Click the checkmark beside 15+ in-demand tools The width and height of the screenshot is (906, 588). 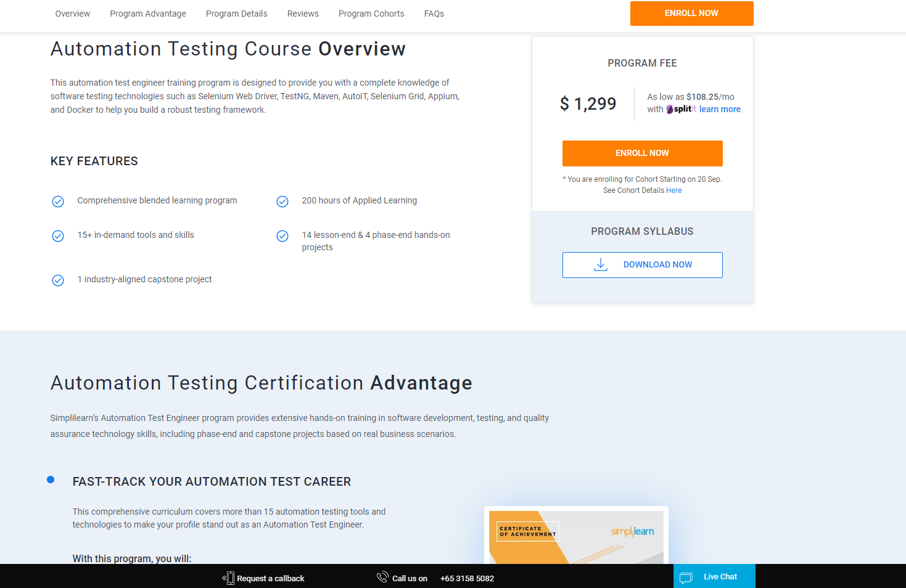click(57, 235)
